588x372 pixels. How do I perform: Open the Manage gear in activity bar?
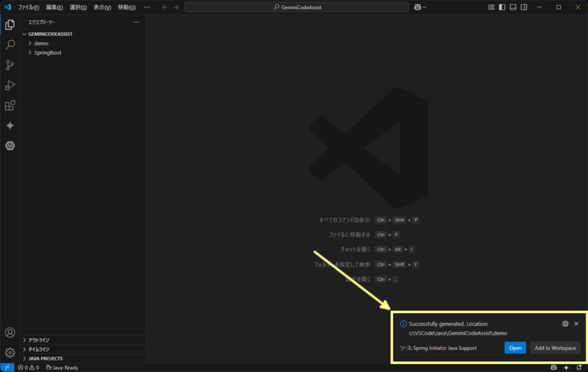pyautogui.click(x=10, y=352)
